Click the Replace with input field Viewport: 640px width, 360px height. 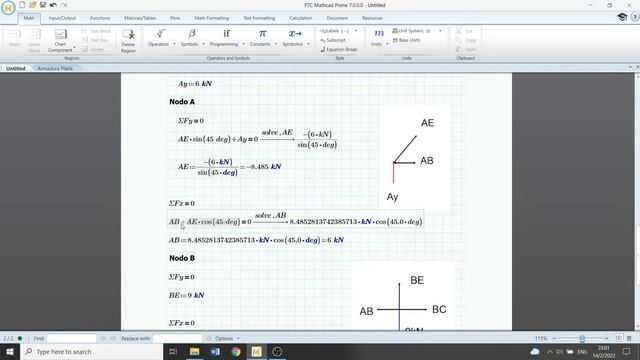pyautogui.click(x=177, y=338)
